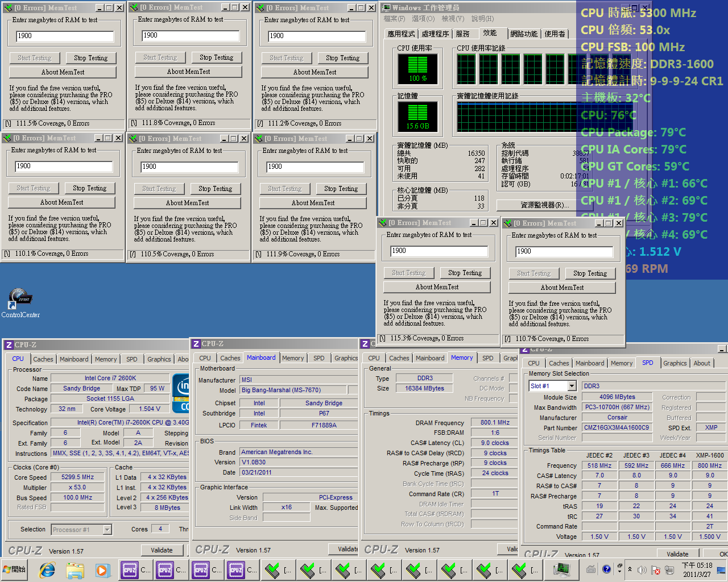Click title icon of 111.8% Coverage MemTest window
The width and height of the screenshot is (728, 582).
click(x=134, y=7)
